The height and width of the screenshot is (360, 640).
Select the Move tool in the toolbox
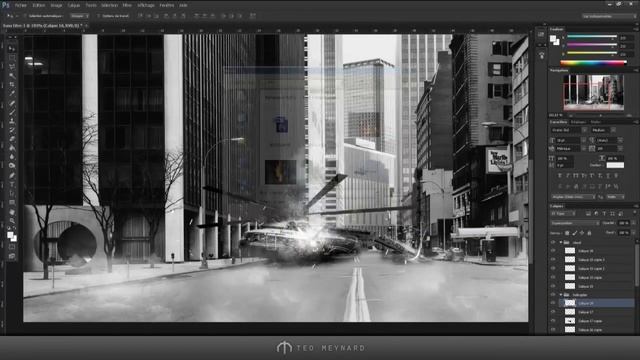11,49
